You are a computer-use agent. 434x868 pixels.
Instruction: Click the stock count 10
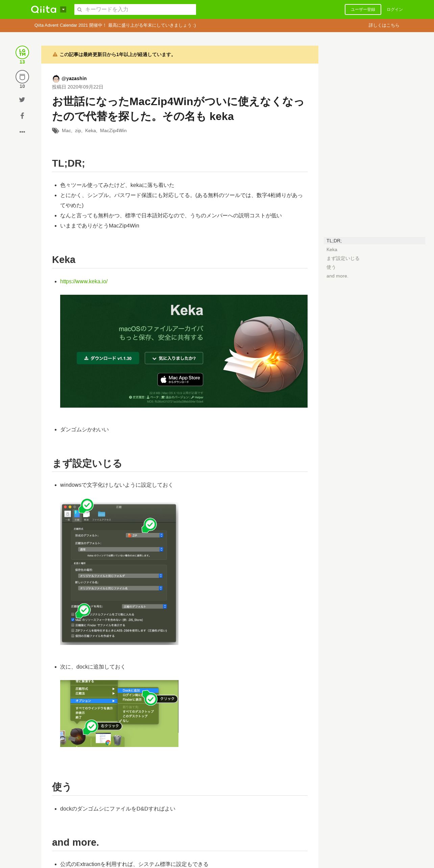(x=22, y=86)
